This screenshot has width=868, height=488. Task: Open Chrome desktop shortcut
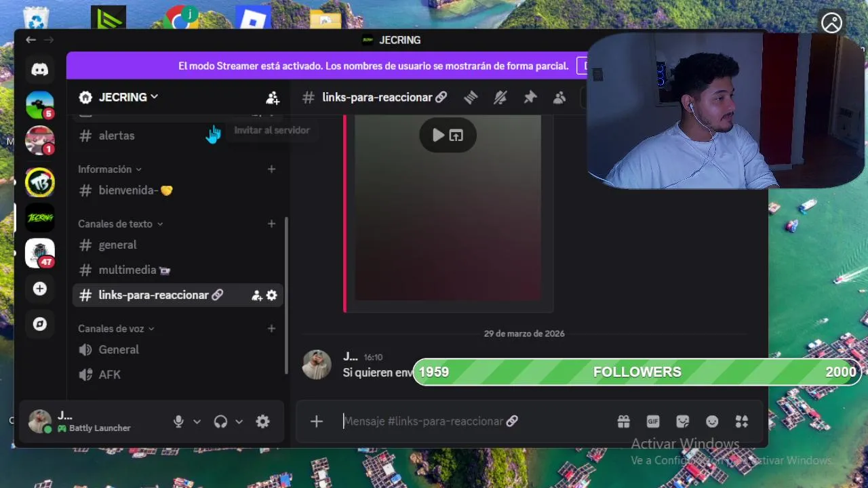click(x=180, y=17)
